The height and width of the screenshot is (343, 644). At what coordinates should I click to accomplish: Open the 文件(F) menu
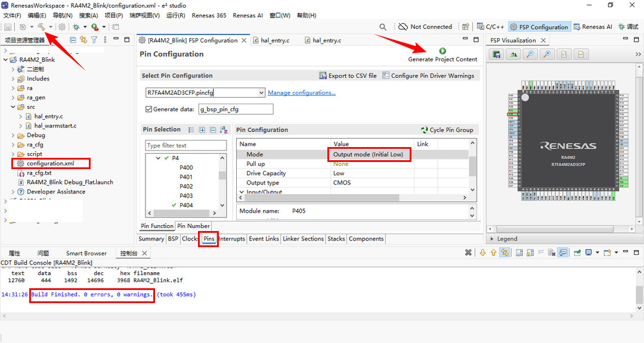(13, 15)
